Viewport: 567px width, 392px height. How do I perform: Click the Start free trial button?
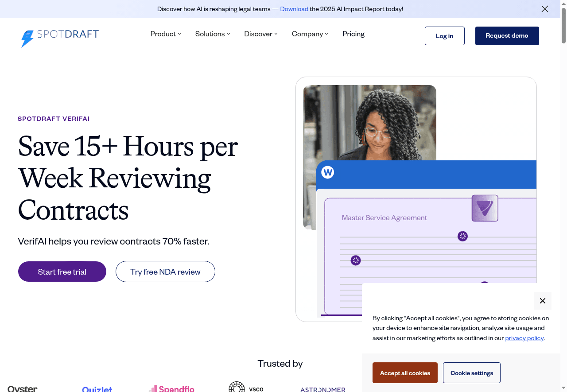pos(62,272)
